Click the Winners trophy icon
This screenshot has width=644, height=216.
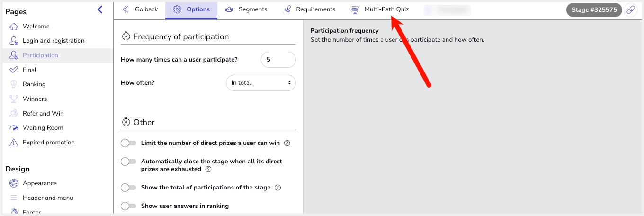14,99
